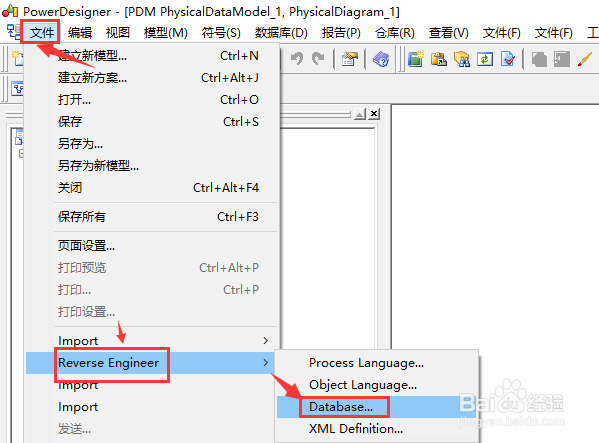Open the 符号(S) menu
This screenshot has width=599, height=443.
pos(221,33)
